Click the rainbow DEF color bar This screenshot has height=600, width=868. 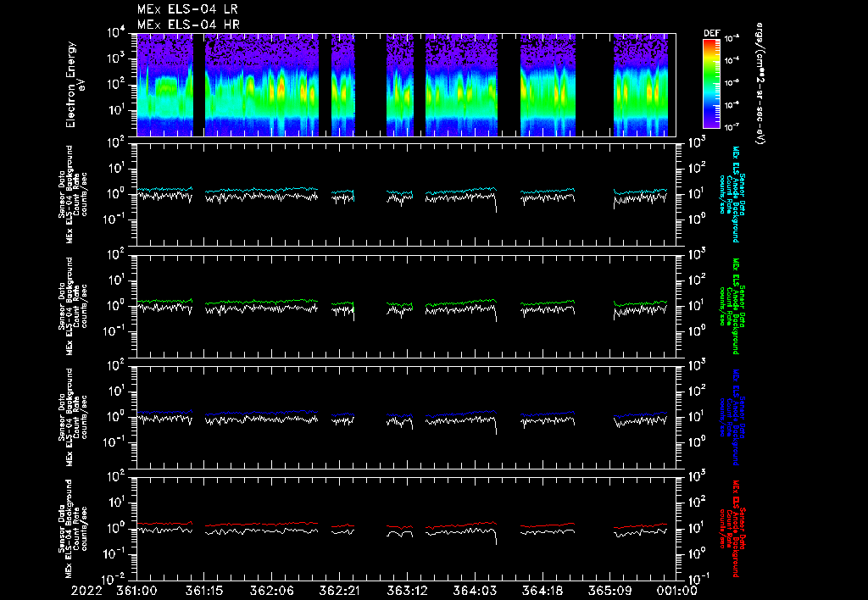pos(711,84)
